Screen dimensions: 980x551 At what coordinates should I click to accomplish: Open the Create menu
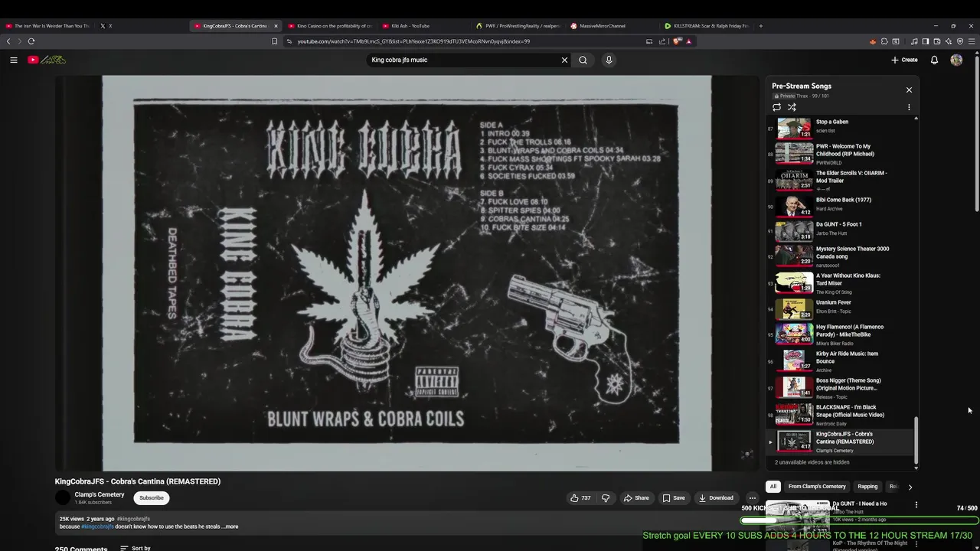tap(904, 60)
